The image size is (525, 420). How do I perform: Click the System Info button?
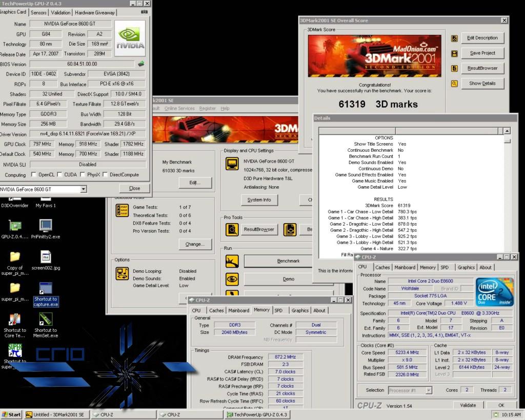(259, 200)
